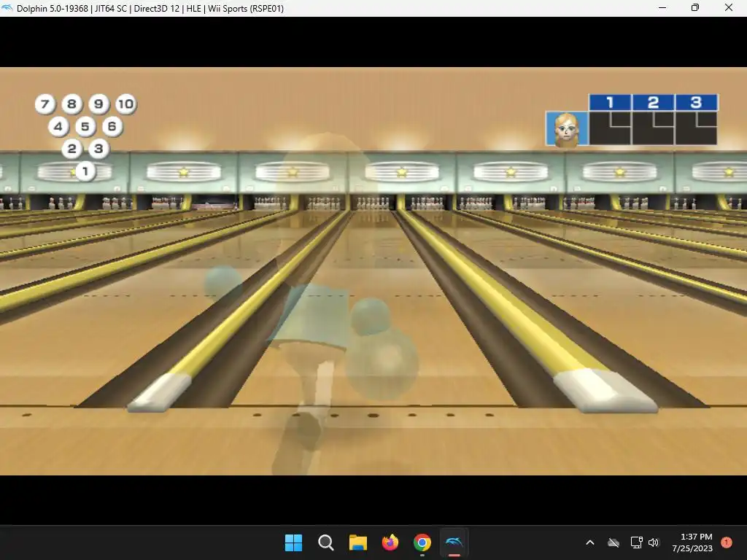This screenshot has width=747, height=560.
Task: Click pin indicator number 4
Action: [58, 127]
